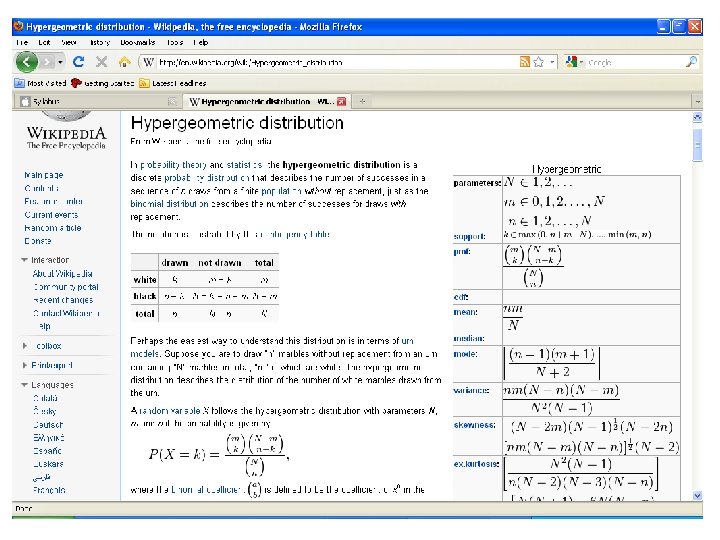The height and width of the screenshot is (540, 720).
Task: Open the Current events link
Action: (x=51, y=214)
